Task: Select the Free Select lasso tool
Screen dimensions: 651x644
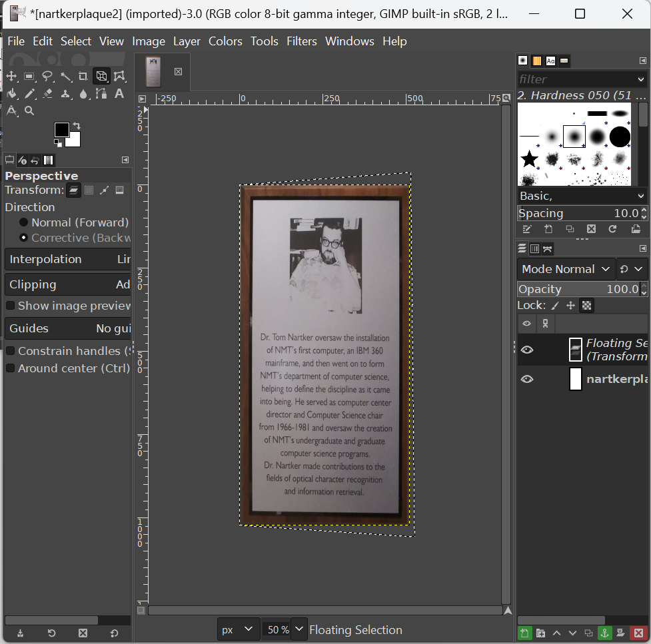Action: 47,76
